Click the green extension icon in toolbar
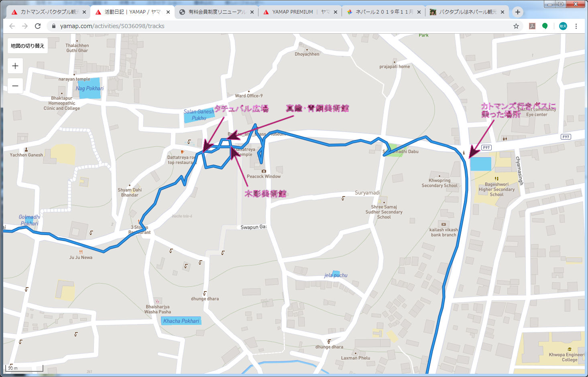The image size is (588, 377). [x=545, y=26]
